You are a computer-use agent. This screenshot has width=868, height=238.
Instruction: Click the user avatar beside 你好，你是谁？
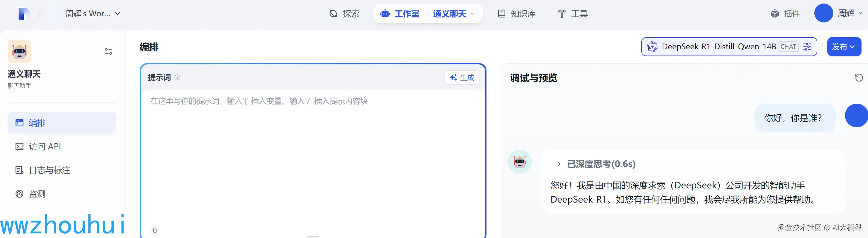(x=857, y=116)
